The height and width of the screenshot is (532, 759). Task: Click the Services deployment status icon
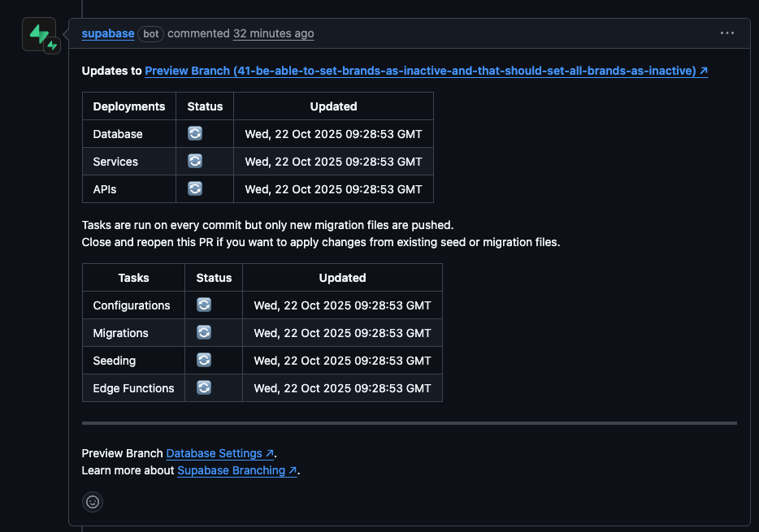[x=195, y=161]
